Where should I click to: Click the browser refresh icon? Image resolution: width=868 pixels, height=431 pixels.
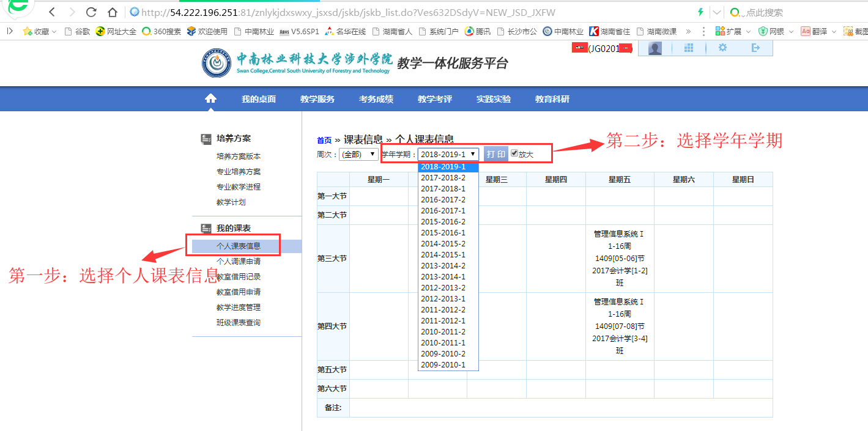point(91,12)
